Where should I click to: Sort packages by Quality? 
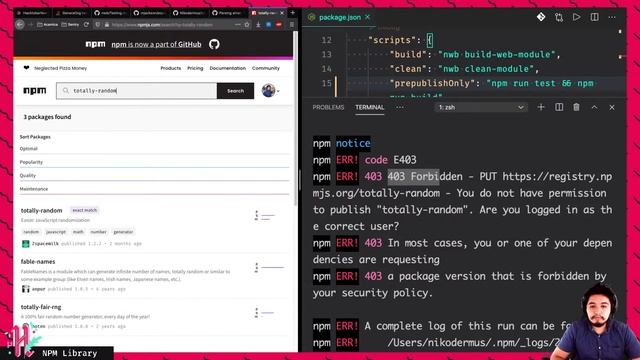(x=28, y=176)
